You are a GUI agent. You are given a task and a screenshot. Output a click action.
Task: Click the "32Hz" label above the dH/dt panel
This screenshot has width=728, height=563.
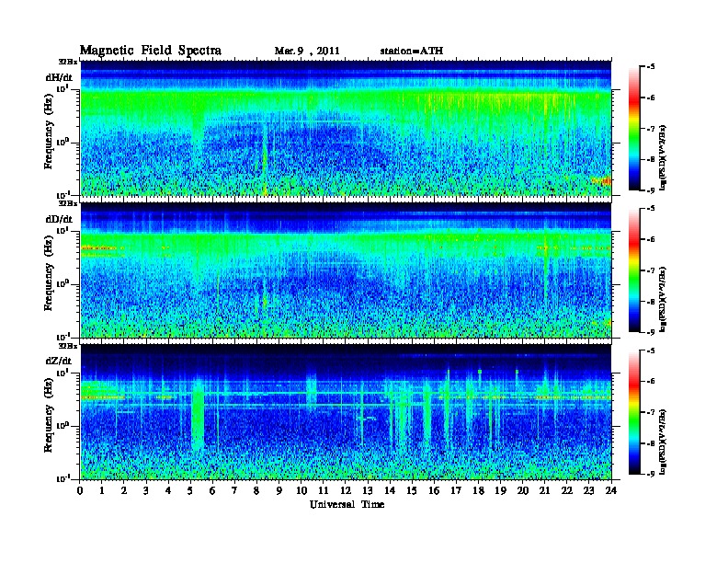68,62
